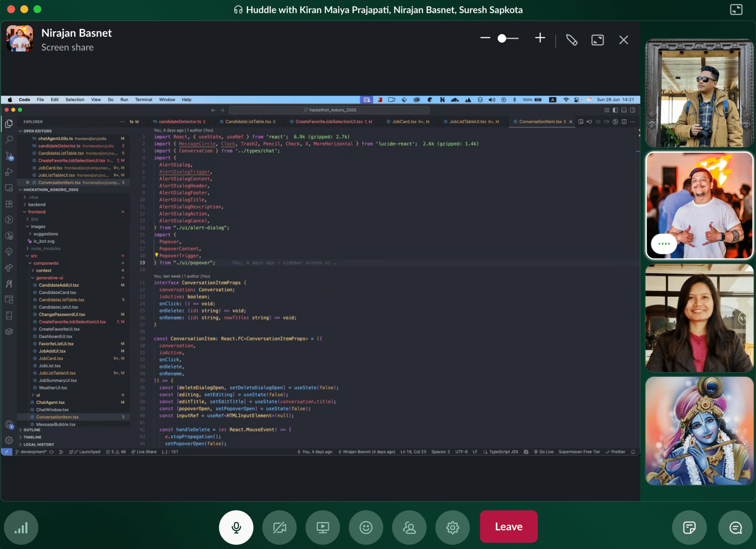Open the Accounts icon in activity bar

[x=9, y=425]
